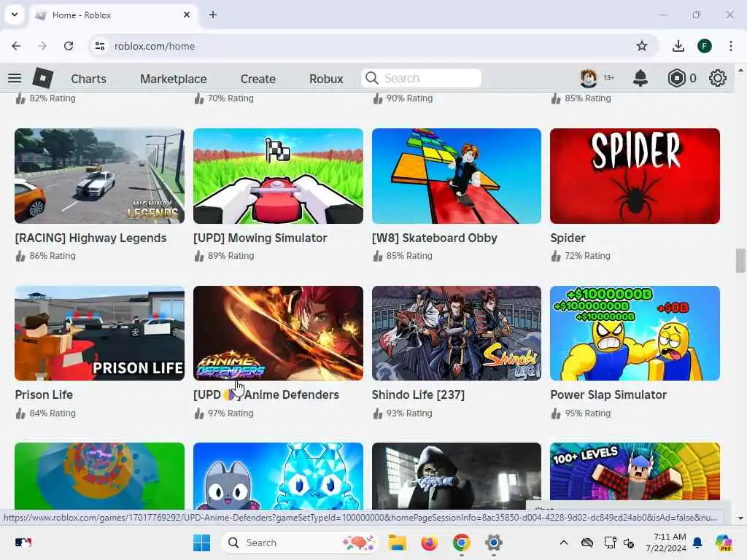The image size is (747, 560).
Task: Open the Spider game thumbnail
Action: click(x=635, y=176)
